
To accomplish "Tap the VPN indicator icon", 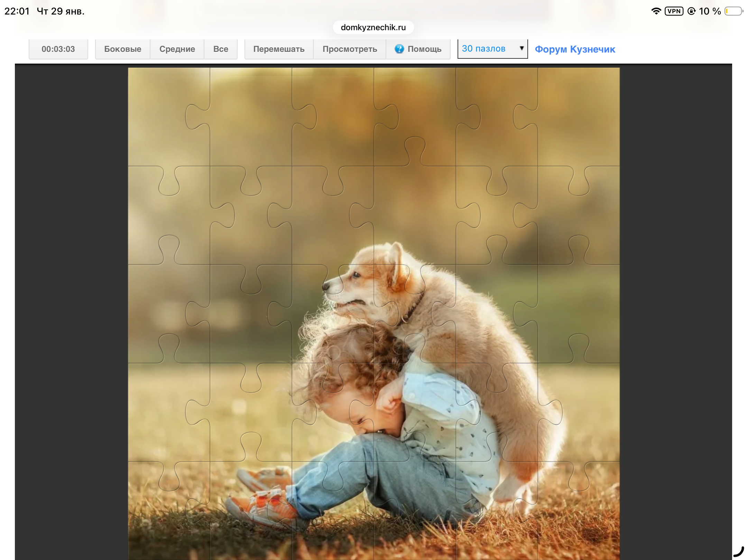I will (674, 11).
